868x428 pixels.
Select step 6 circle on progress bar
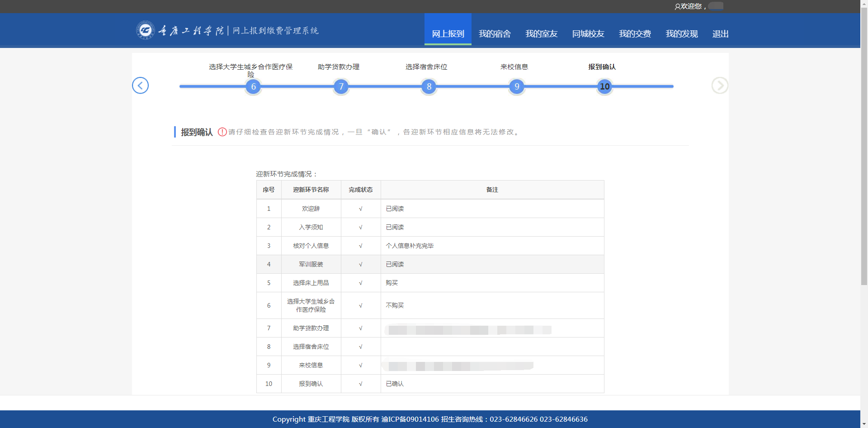click(253, 86)
